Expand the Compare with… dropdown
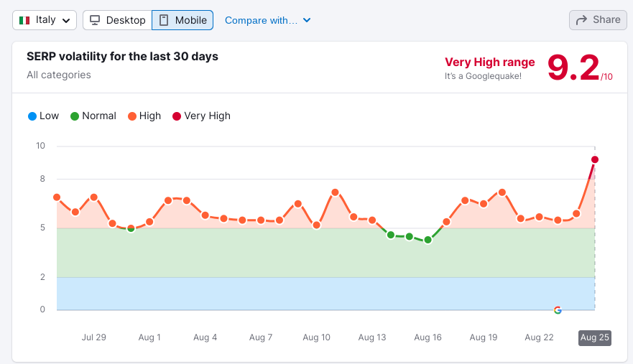The image size is (633, 364). 268,20
